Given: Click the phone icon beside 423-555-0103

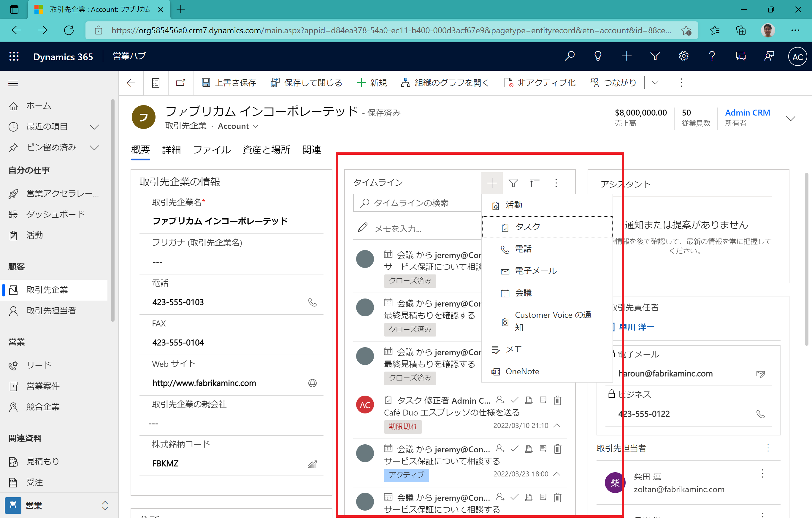Looking at the screenshot, I should (x=312, y=302).
